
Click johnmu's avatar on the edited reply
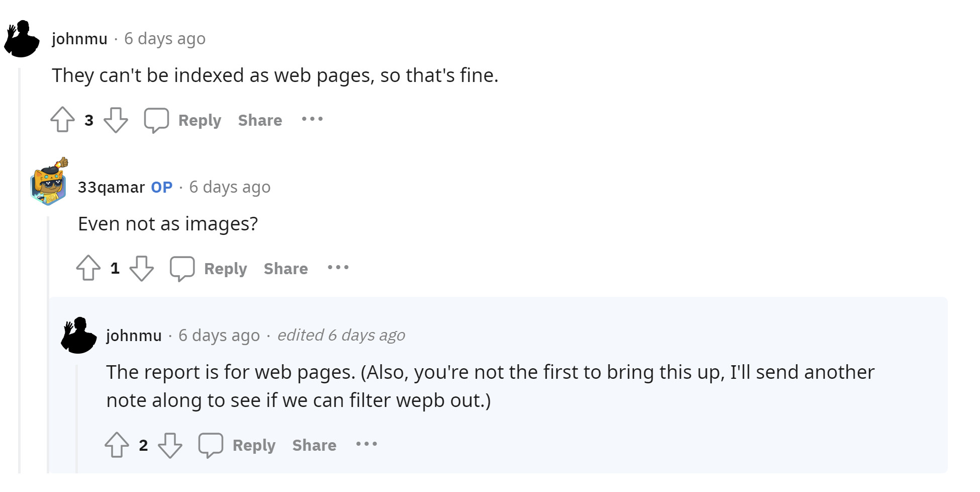pos(78,335)
